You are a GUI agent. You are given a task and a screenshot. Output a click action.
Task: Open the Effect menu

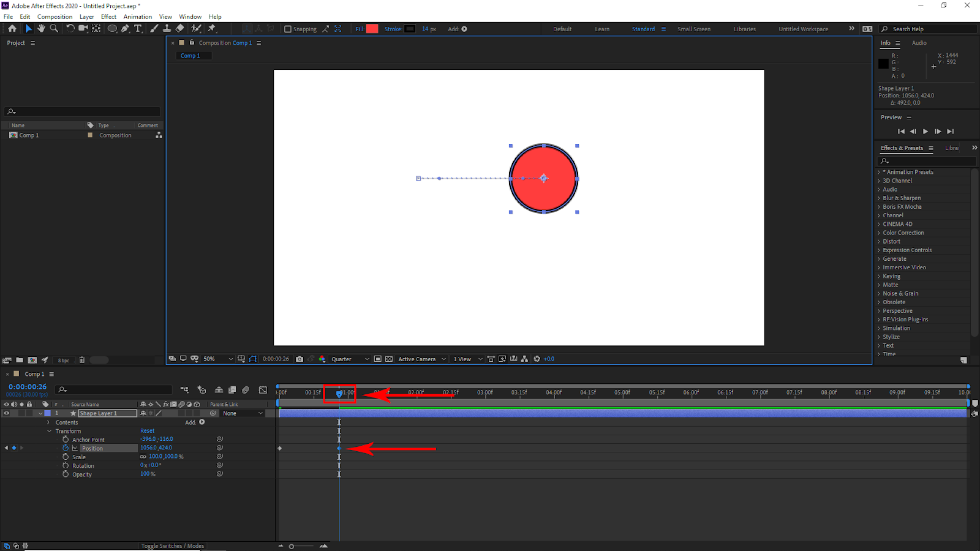[x=108, y=17]
